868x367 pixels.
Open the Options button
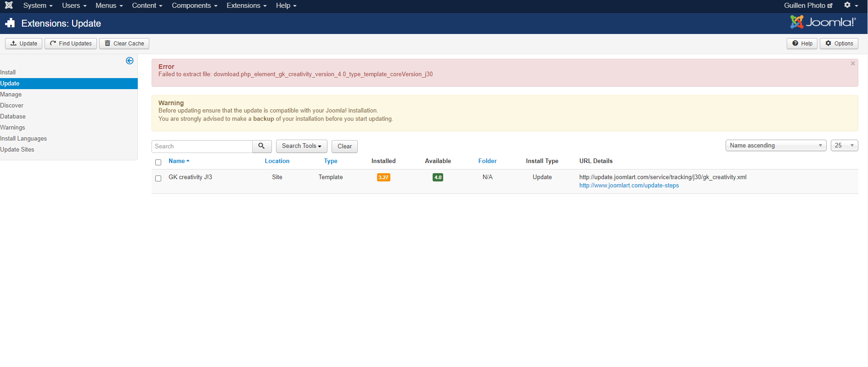point(839,44)
